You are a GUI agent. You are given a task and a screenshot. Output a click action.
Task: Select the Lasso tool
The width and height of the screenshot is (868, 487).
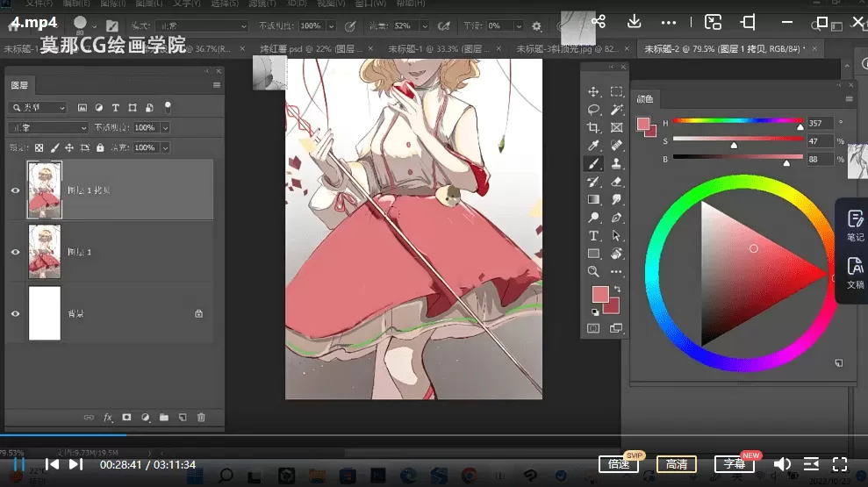[594, 110]
